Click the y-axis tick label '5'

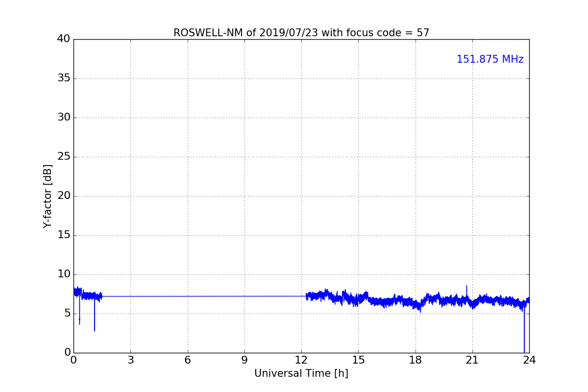[x=67, y=313]
